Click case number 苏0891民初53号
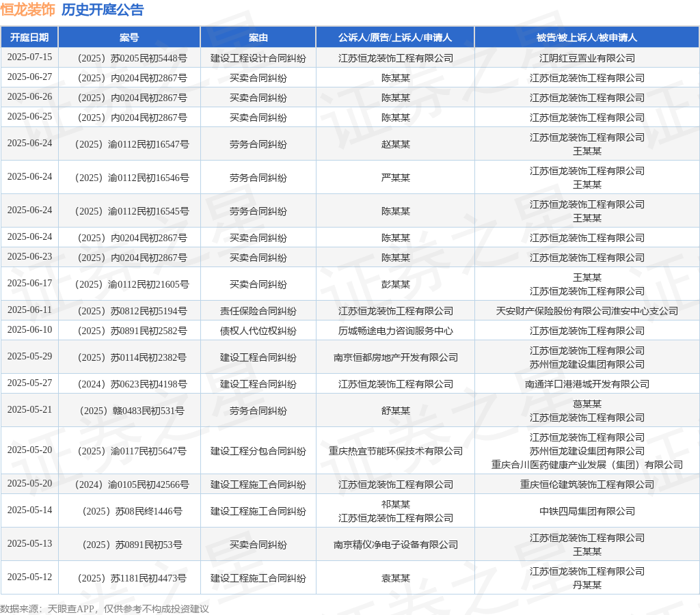Viewport: 700px width, 615px height. tap(132, 545)
